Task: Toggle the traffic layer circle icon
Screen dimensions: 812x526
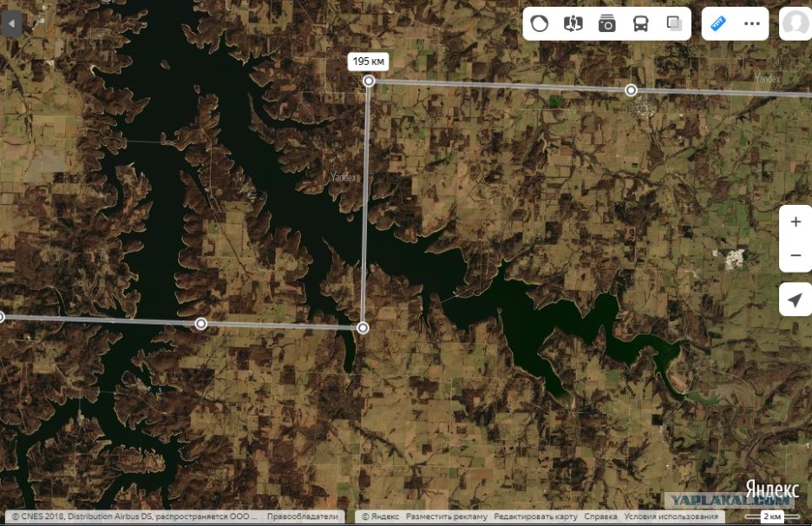Action: point(539,23)
